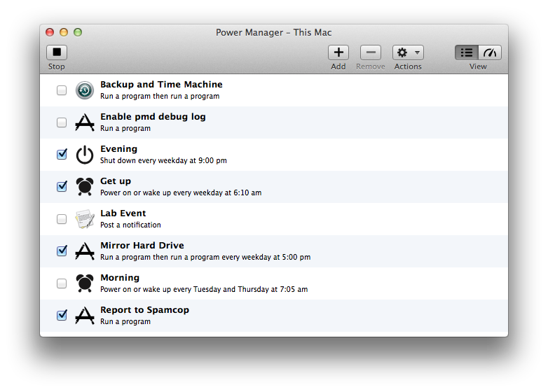Click alarm clock icon of Morning event

pos(85,283)
